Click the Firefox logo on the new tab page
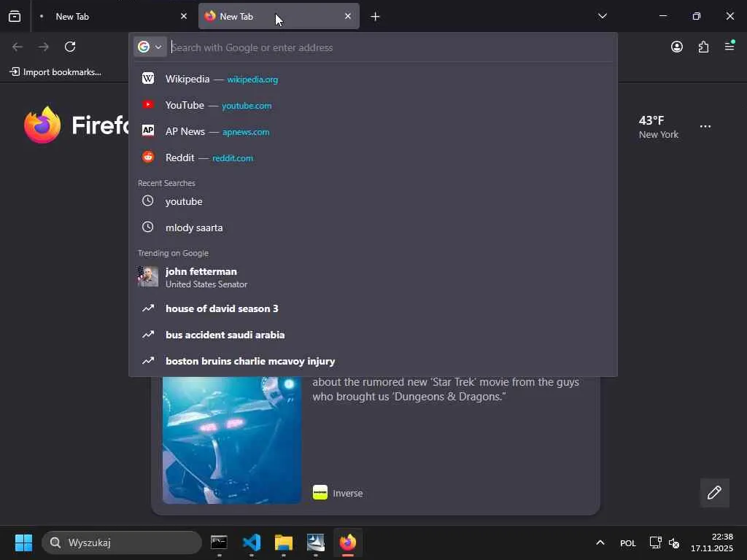 [x=42, y=125]
